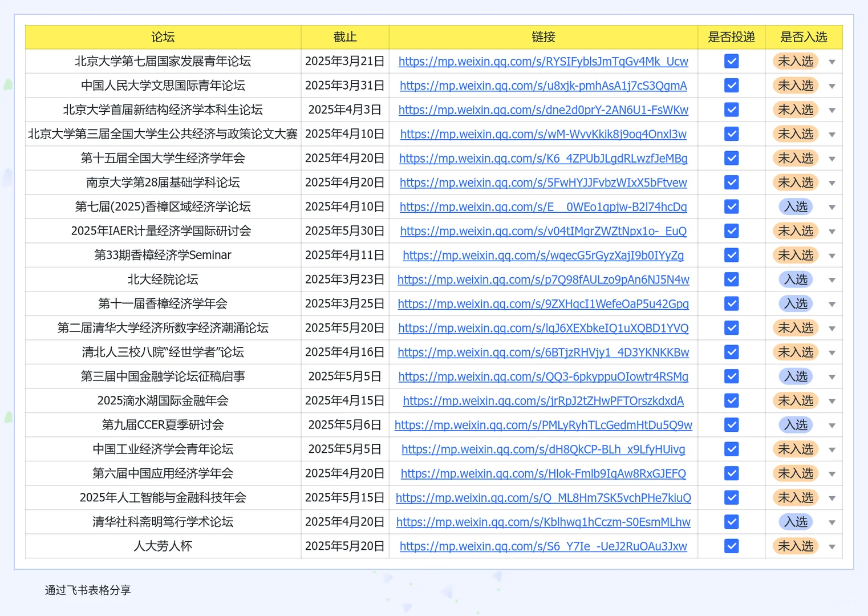Toggle delivery checkbox for 中国人民大学文思国际青年论坛
868x616 pixels.
click(x=732, y=85)
